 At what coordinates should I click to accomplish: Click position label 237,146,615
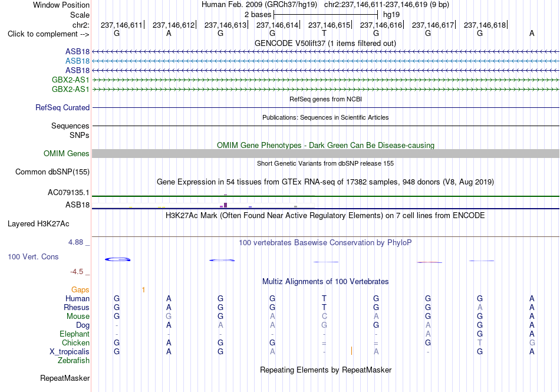(x=330, y=25)
